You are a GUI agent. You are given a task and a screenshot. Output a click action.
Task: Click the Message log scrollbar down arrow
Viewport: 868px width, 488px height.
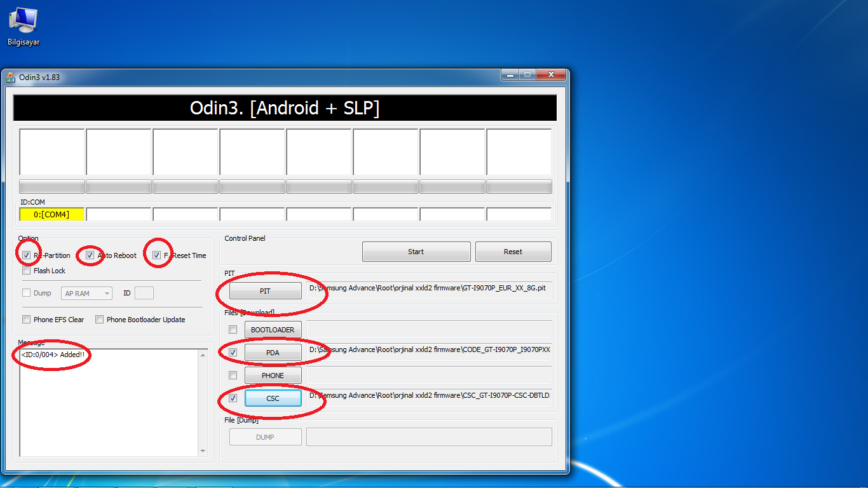coord(203,451)
